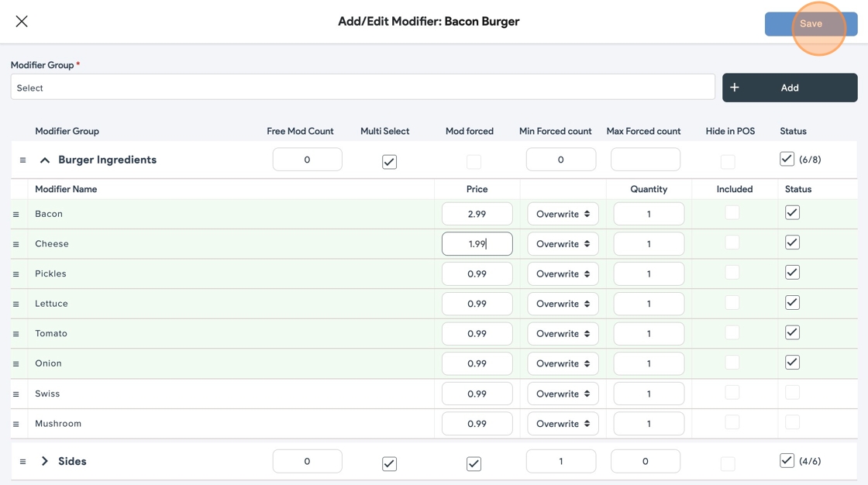The image size is (868, 485).
Task: Collapse the Burger Ingredients group
Action: click(45, 160)
